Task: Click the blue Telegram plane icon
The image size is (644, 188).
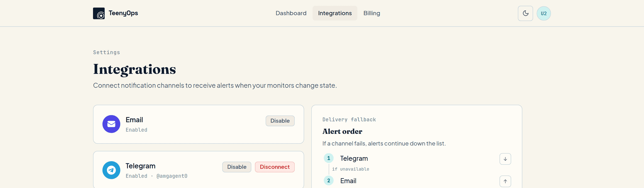Action: [x=111, y=170]
